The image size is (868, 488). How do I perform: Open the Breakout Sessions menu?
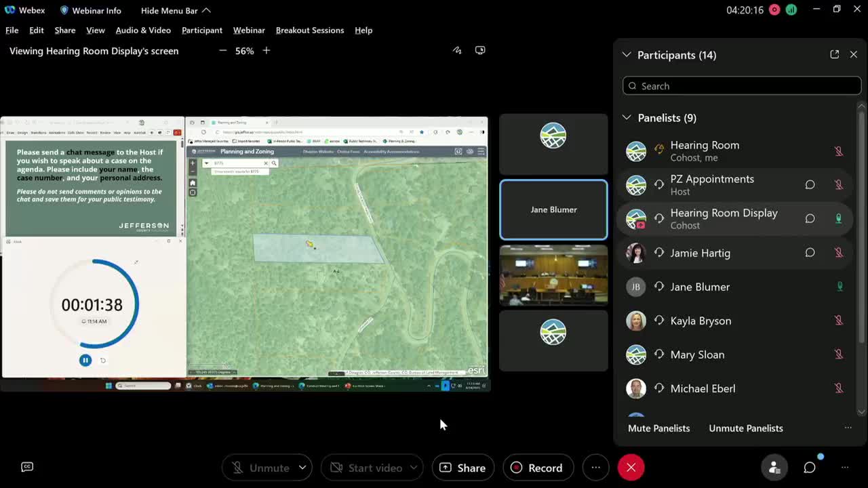click(x=310, y=30)
